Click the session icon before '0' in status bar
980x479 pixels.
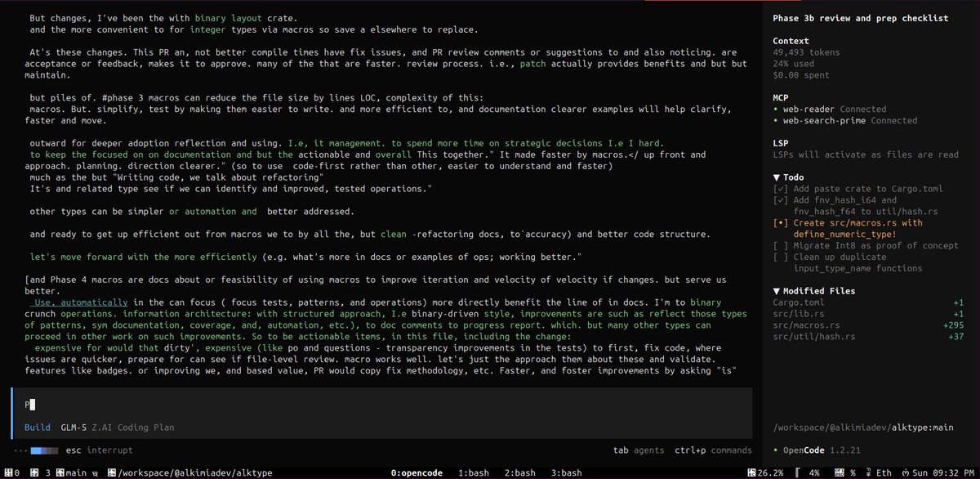(x=8, y=473)
